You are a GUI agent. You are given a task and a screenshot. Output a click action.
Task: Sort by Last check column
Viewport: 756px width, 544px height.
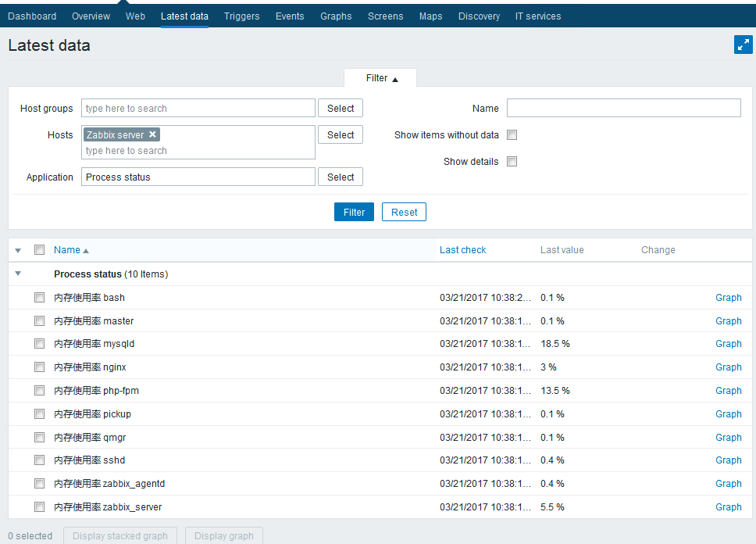[462, 250]
